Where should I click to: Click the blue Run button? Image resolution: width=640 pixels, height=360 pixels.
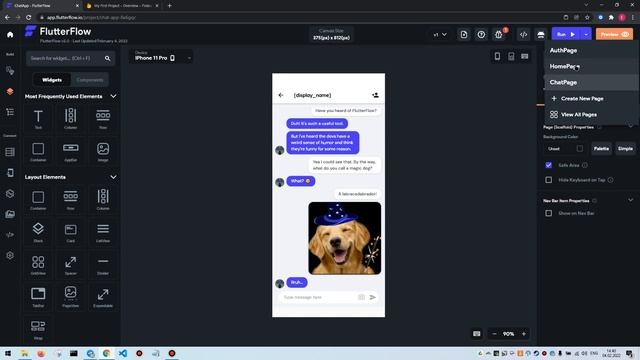point(567,35)
